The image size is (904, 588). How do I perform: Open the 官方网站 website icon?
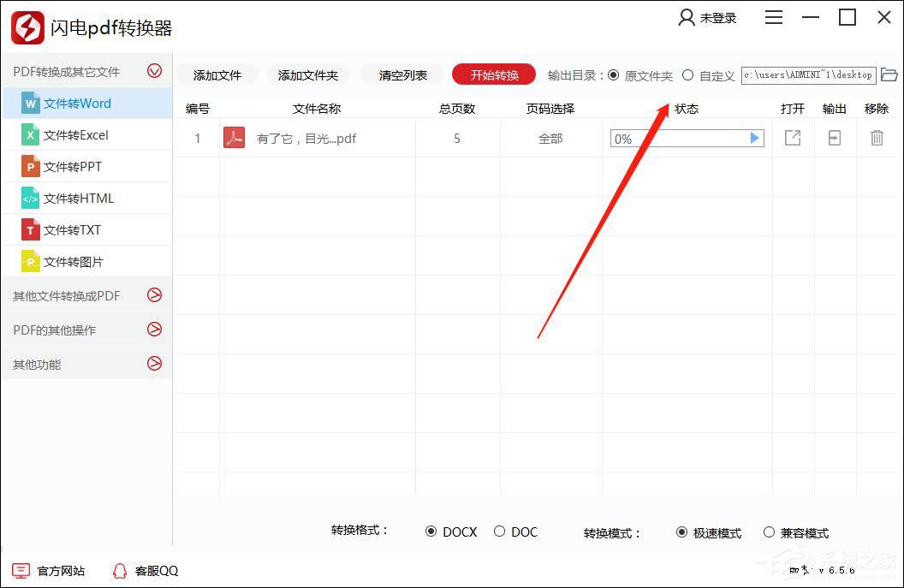point(21,570)
